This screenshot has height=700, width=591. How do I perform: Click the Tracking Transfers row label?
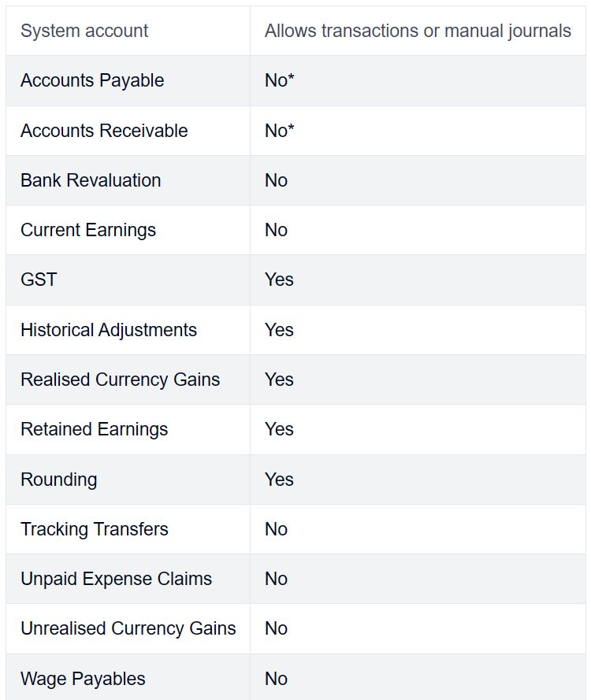click(x=95, y=529)
